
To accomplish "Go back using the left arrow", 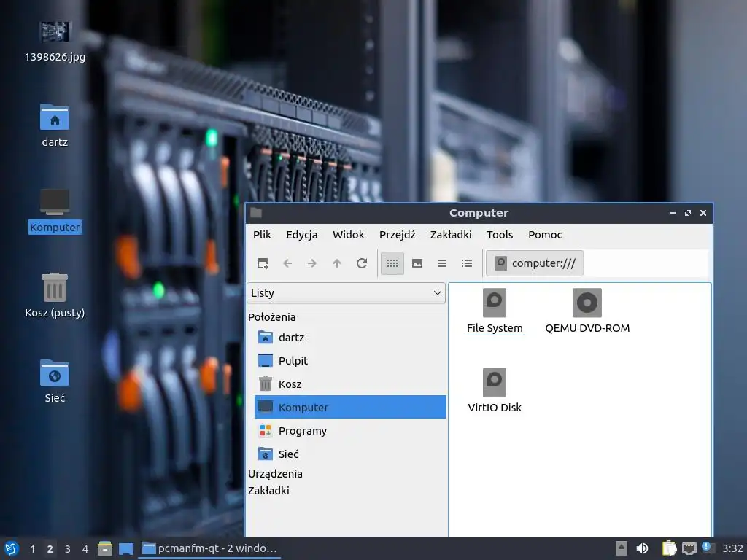I will pyautogui.click(x=287, y=263).
